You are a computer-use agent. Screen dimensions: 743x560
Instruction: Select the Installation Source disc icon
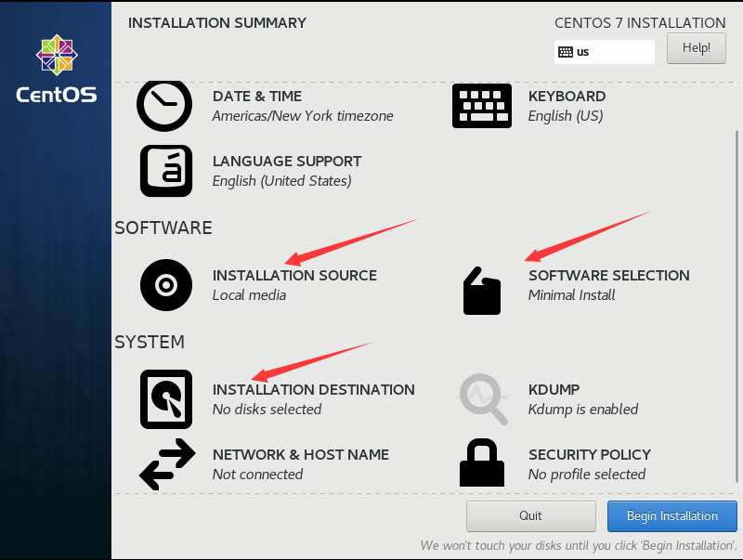166,285
